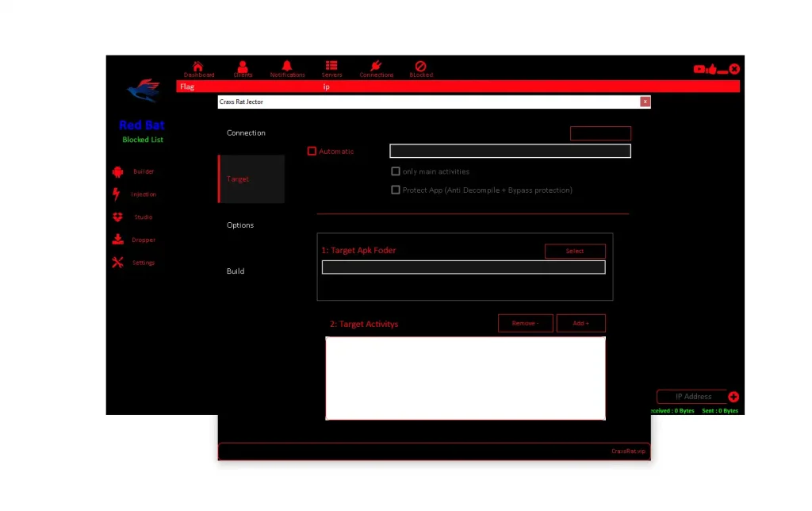Viewport: 812px width, 511px height.
Task: Click the Blocked icon in top bar
Action: pyautogui.click(x=421, y=67)
